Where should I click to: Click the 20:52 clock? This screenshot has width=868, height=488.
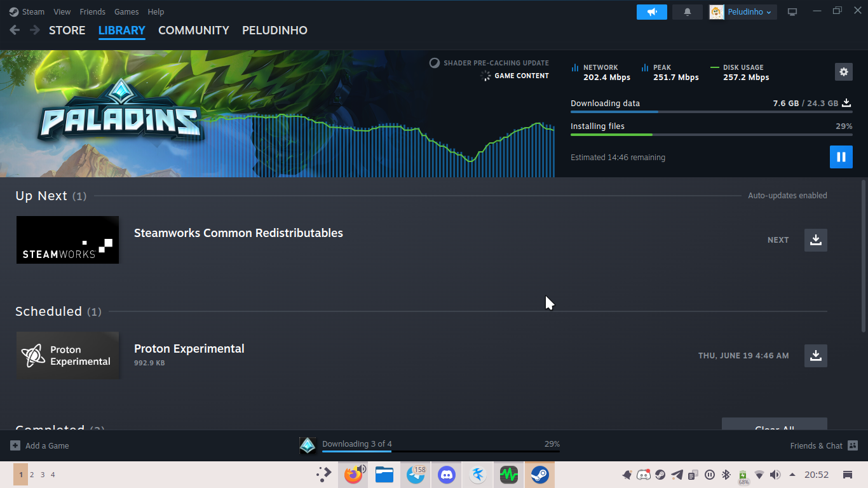817,475
